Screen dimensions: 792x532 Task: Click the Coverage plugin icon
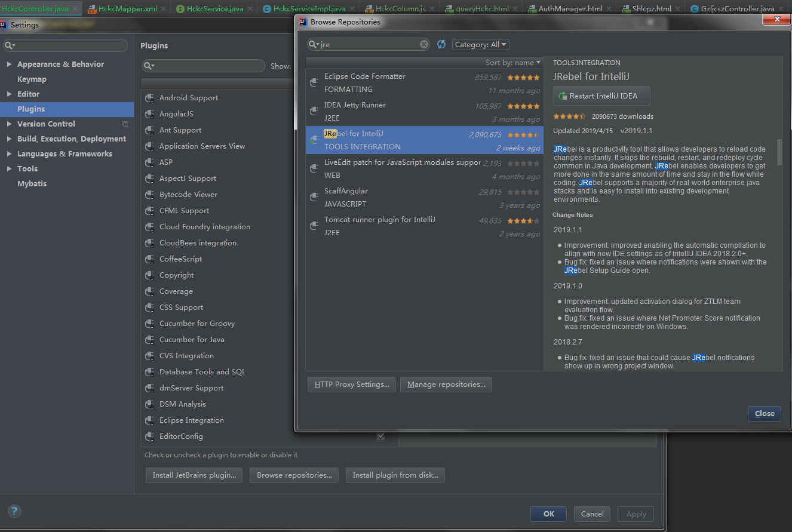coord(149,291)
